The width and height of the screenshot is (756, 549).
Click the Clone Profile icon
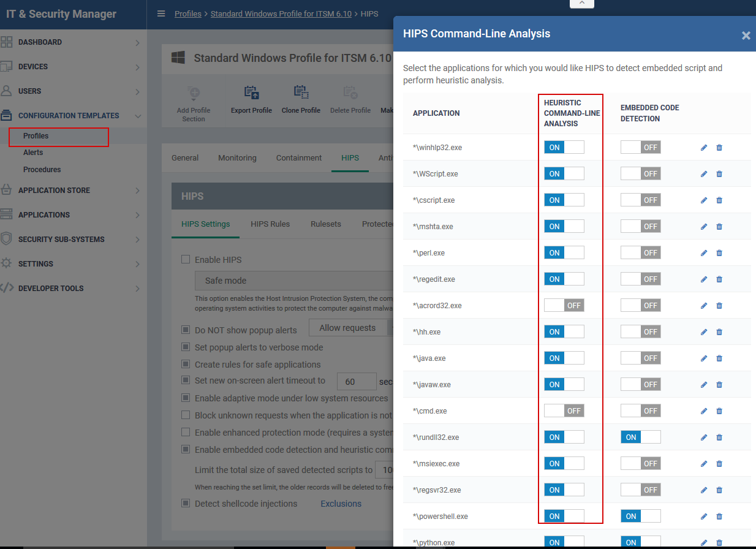(x=301, y=93)
